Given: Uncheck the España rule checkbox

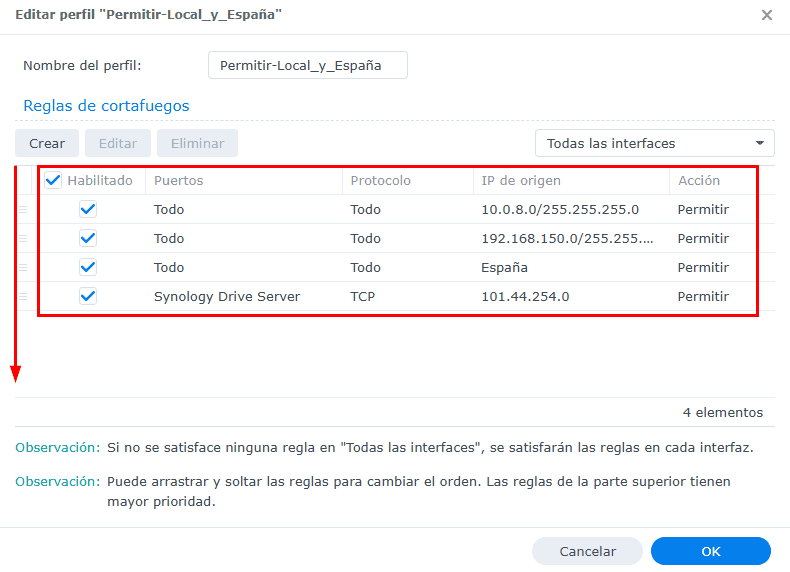Looking at the screenshot, I should 88,268.
